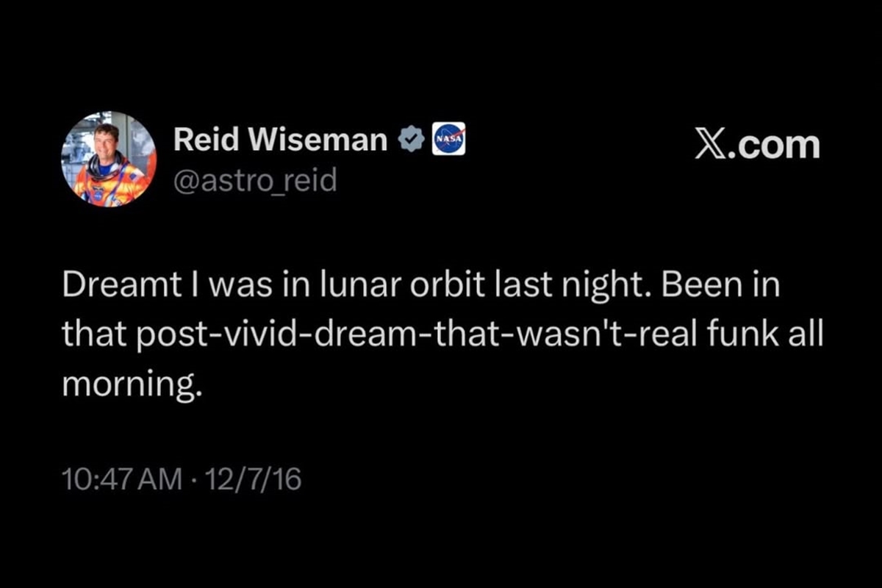Image resolution: width=882 pixels, height=588 pixels.
Task: Click the NASA affiliation logo badge
Action: (448, 140)
